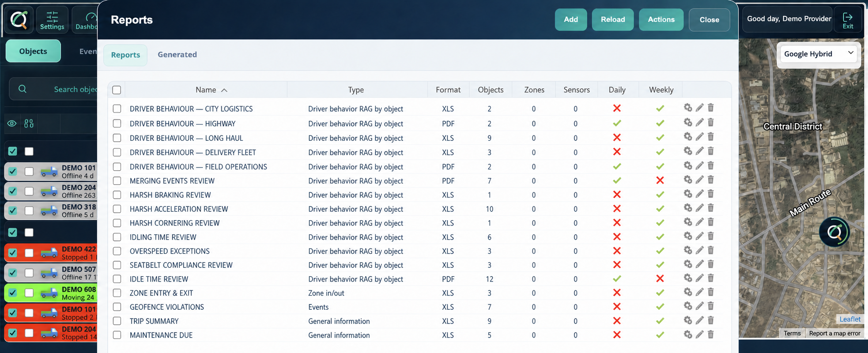The image size is (868, 353).
Task: Open the Settings panel icon
Action: point(52,20)
